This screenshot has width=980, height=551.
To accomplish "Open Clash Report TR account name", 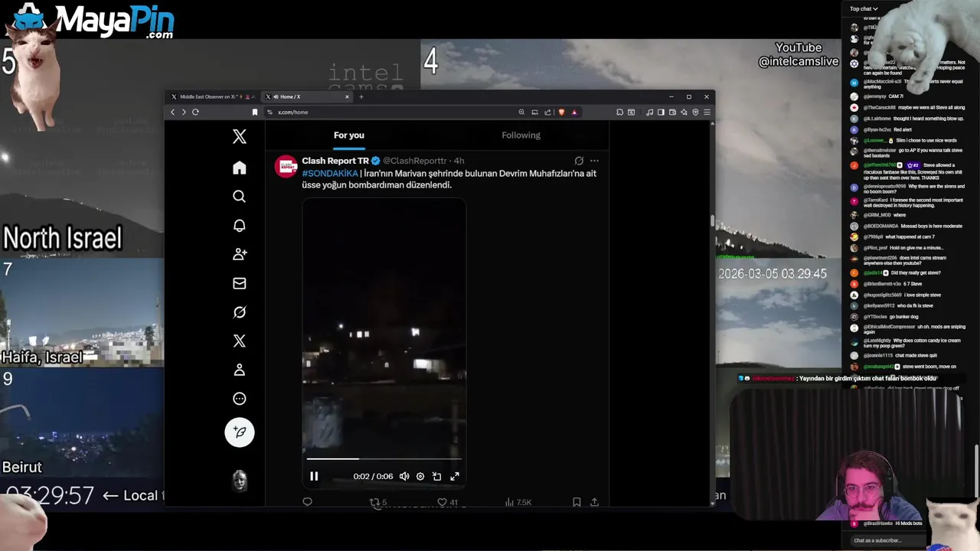I will coord(335,161).
